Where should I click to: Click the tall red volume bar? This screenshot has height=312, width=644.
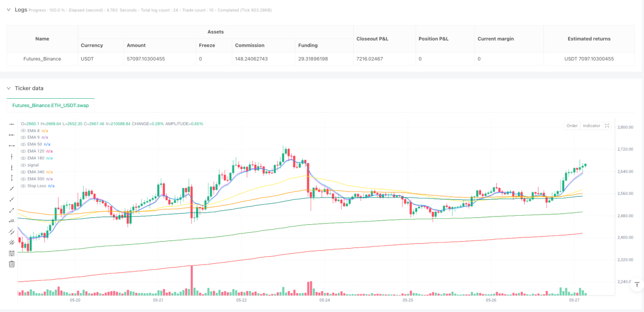click(x=192, y=280)
